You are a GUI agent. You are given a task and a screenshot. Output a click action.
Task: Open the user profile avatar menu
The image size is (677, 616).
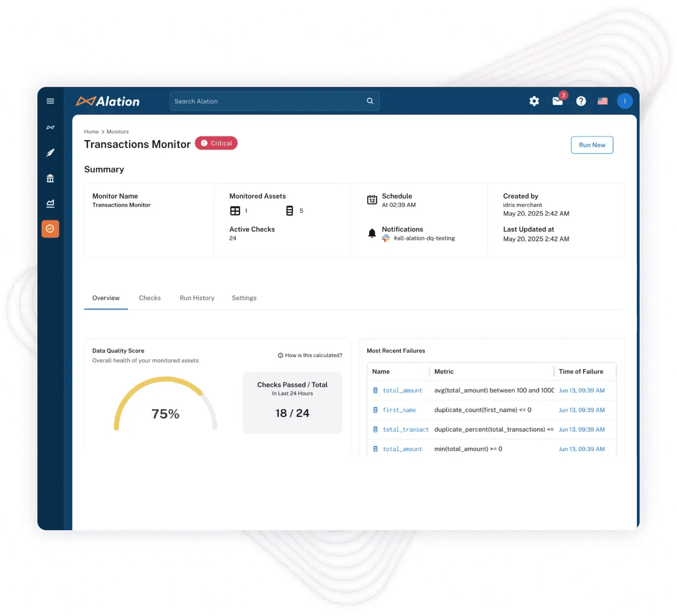point(625,101)
